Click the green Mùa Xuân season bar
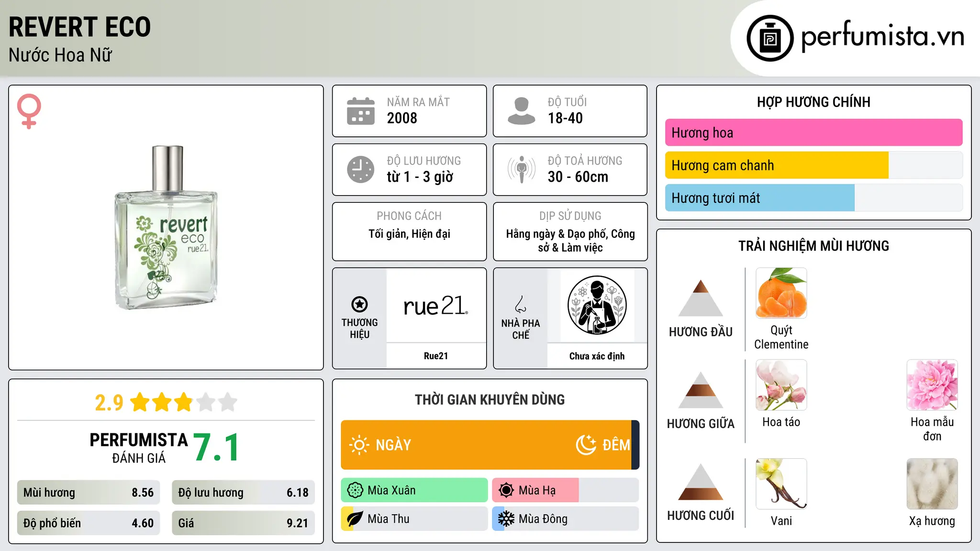980x551 pixels. 414,490
